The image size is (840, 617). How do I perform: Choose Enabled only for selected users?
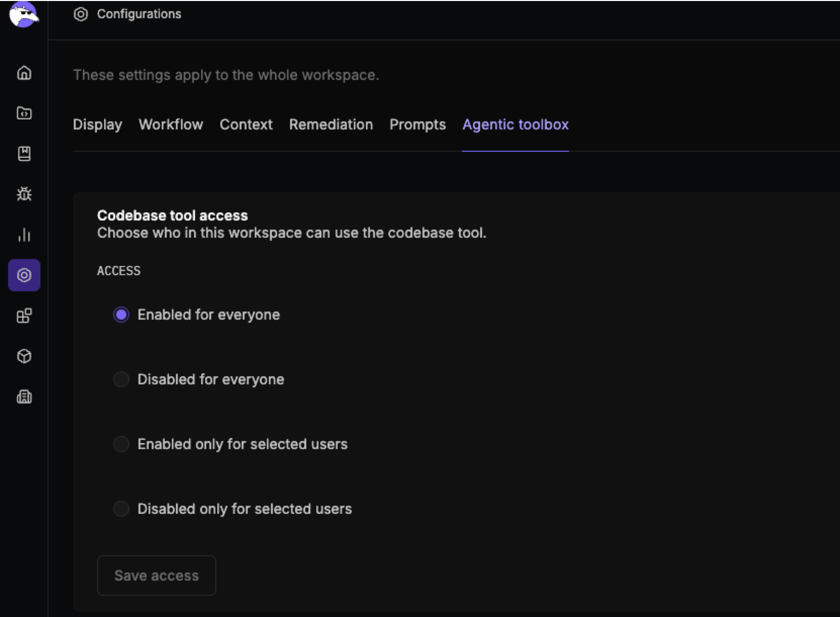click(121, 444)
